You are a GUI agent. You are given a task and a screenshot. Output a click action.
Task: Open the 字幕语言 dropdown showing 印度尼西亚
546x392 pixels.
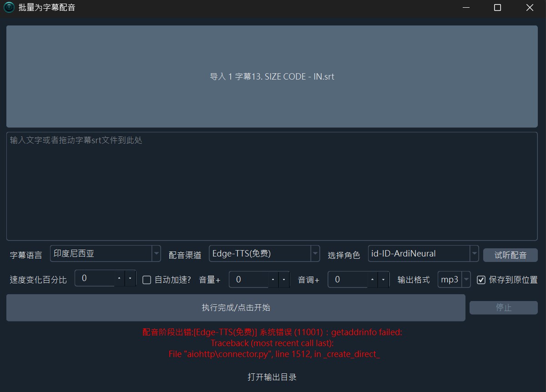(105, 254)
